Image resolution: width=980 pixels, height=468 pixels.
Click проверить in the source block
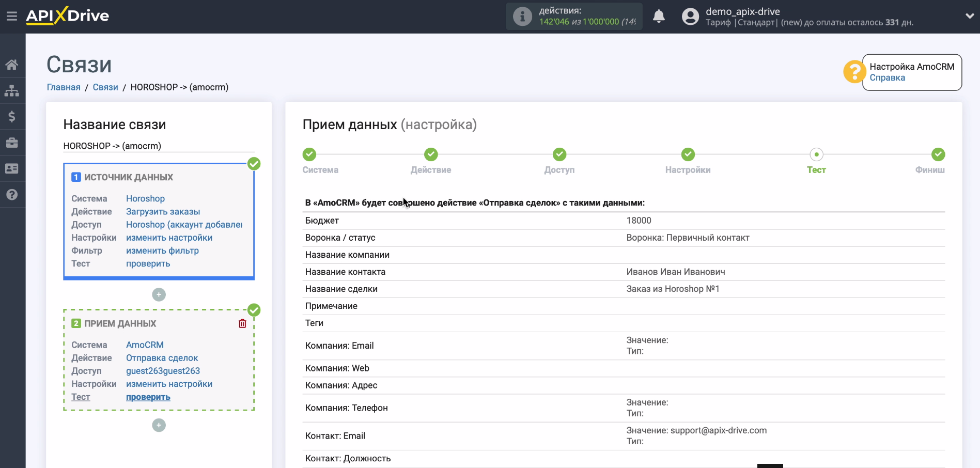(x=148, y=263)
